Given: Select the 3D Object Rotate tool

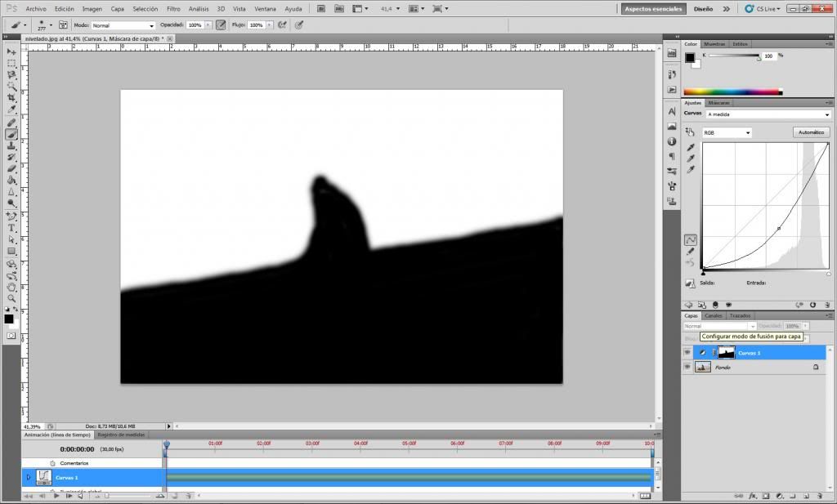Looking at the screenshot, I should [11, 265].
